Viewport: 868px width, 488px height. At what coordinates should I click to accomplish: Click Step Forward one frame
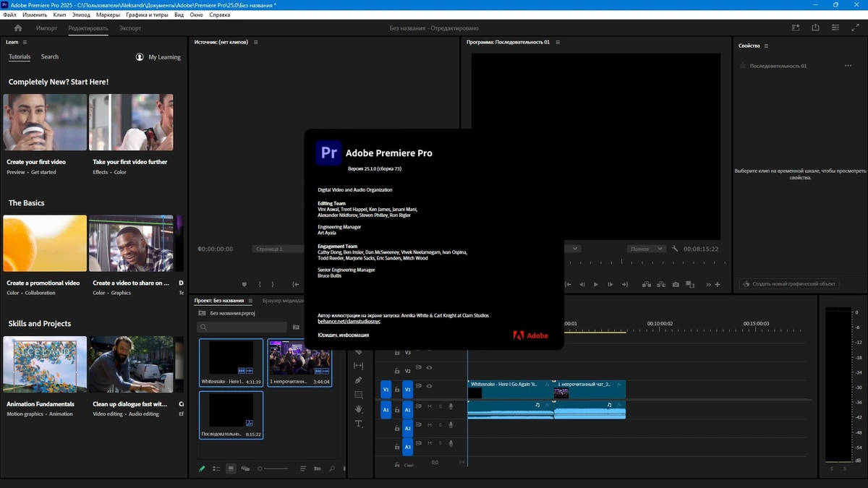(611, 285)
